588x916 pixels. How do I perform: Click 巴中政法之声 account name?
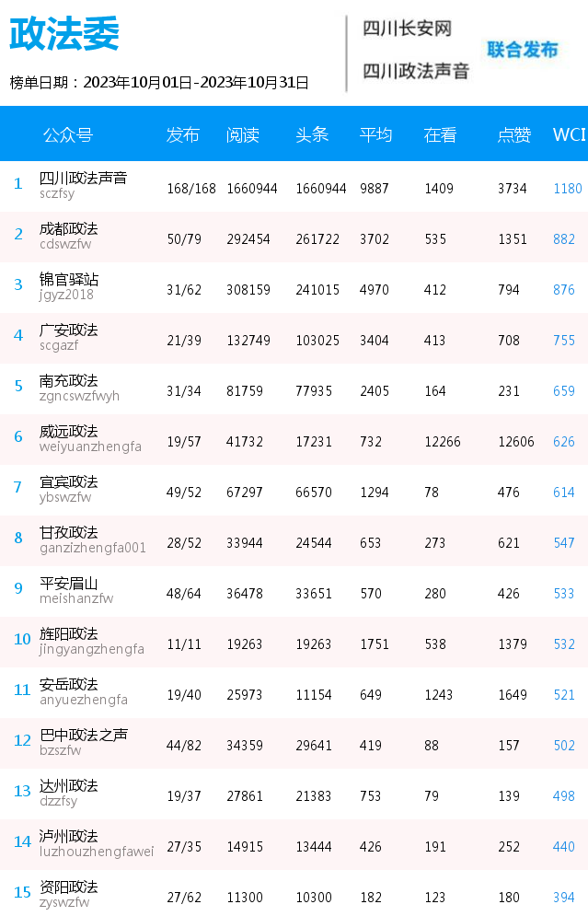[x=84, y=735]
